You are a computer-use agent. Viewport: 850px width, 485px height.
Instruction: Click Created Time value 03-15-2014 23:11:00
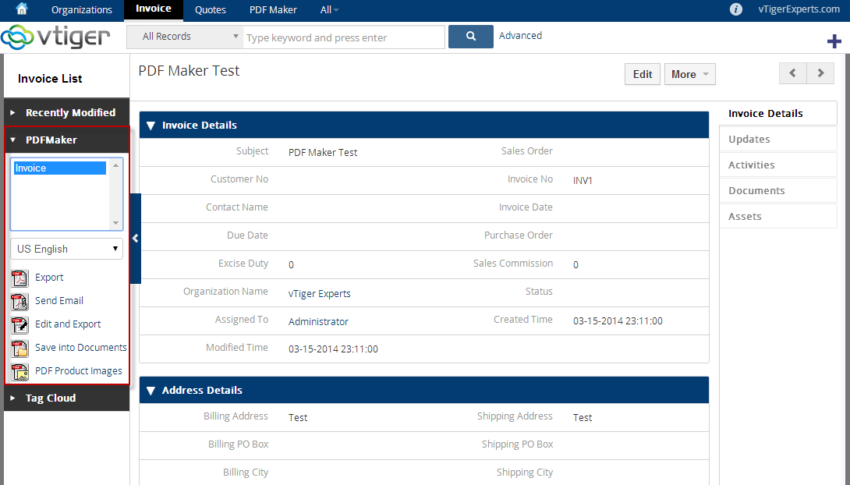(x=617, y=321)
